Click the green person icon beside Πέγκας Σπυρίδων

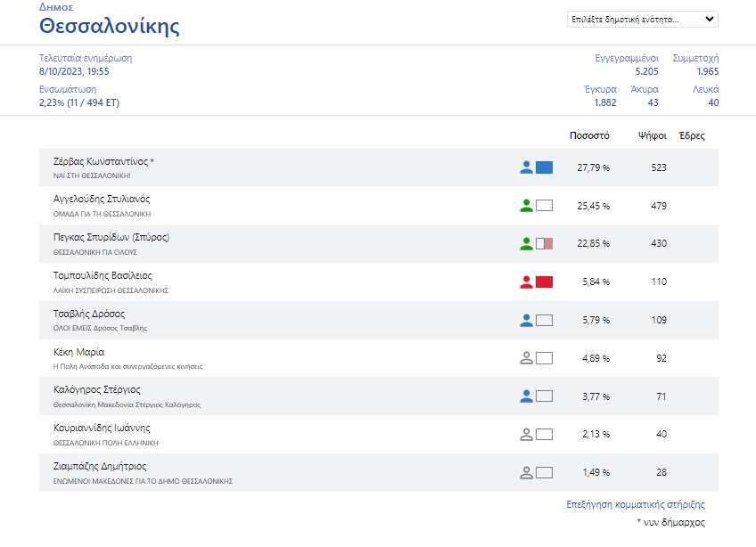[526, 243]
